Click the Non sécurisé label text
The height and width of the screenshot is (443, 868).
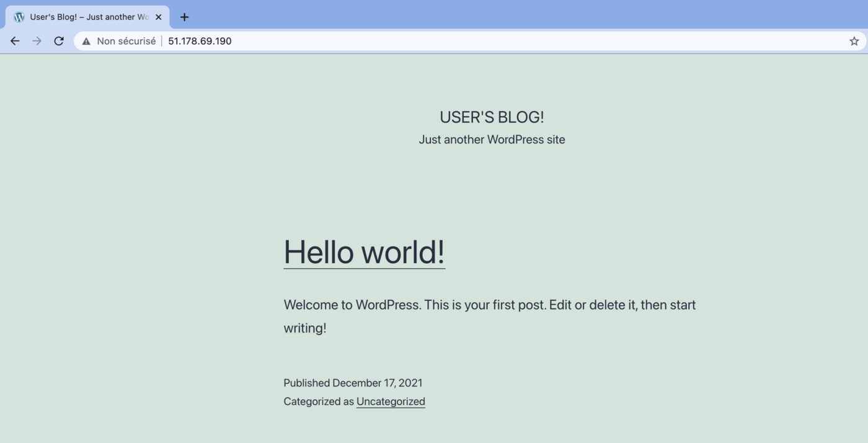(x=126, y=40)
